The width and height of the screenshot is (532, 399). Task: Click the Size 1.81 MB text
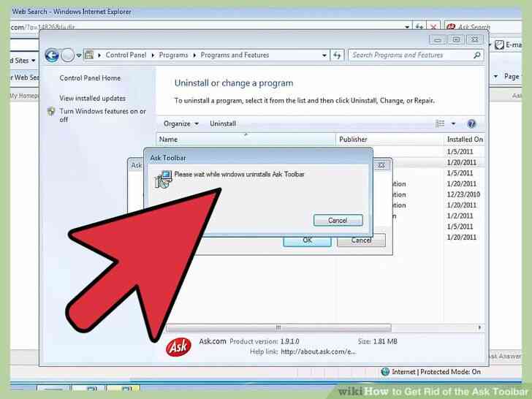coord(377,342)
